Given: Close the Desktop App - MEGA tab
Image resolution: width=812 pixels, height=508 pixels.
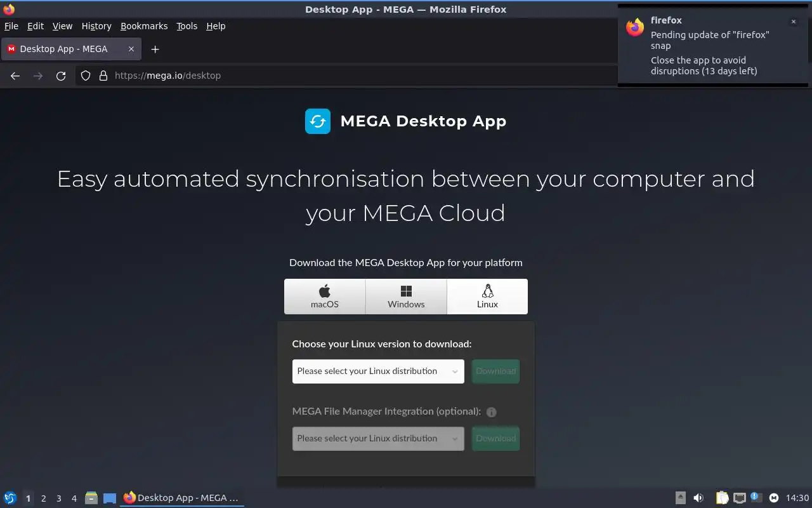Looking at the screenshot, I should (x=131, y=49).
